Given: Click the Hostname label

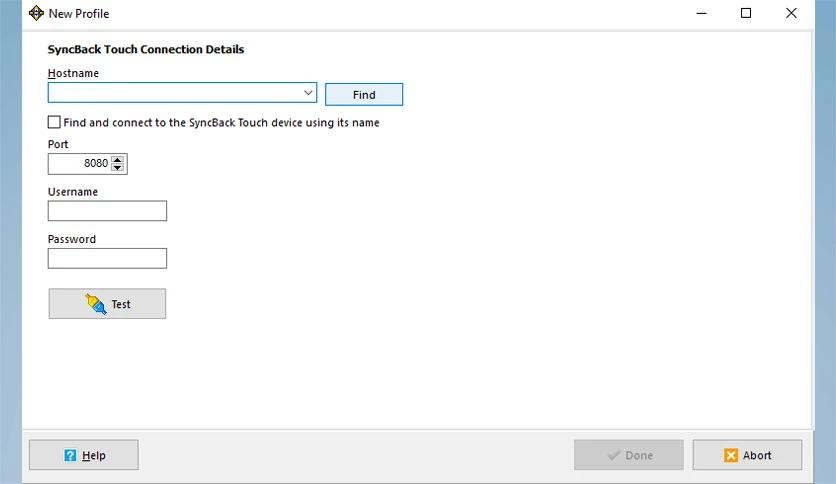Looking at the screenshot, I should click(x=73, y=73).
